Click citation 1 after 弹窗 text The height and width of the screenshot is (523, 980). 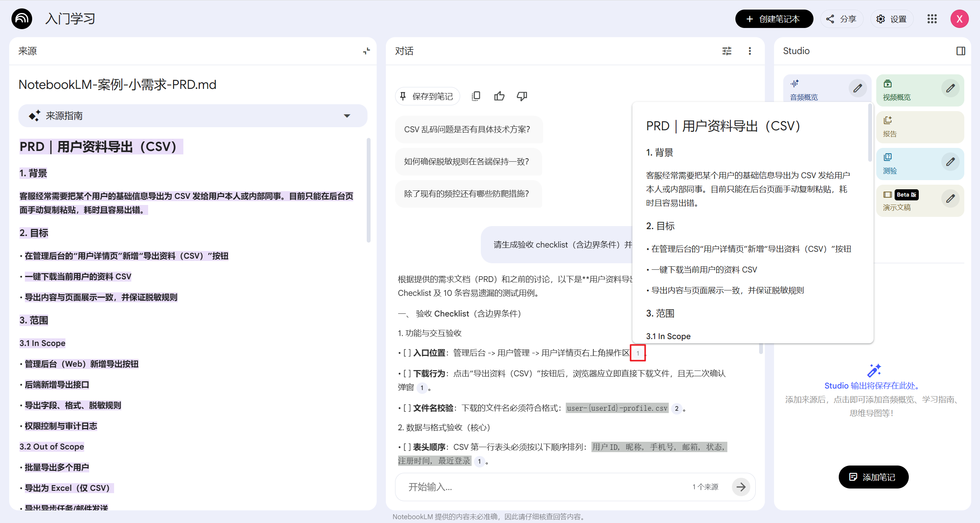[422, 388]
